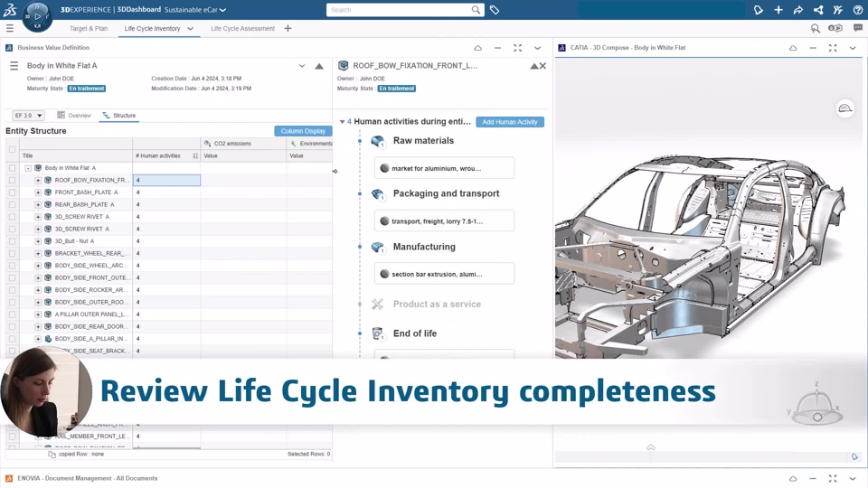Open the menu icon beside Body in White Flat A
The width and height of the screenshot is (868, 488).
pyautogui.click(x=14, y=66)
